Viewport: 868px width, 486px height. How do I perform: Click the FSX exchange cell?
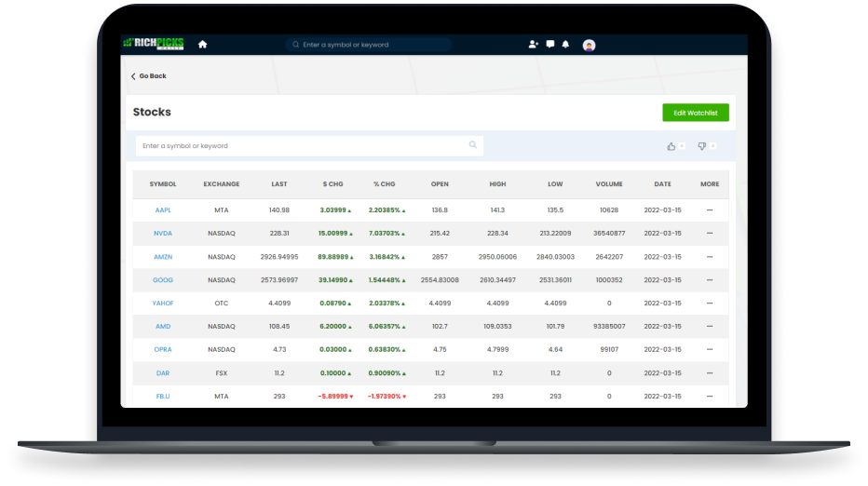point(222,373)
